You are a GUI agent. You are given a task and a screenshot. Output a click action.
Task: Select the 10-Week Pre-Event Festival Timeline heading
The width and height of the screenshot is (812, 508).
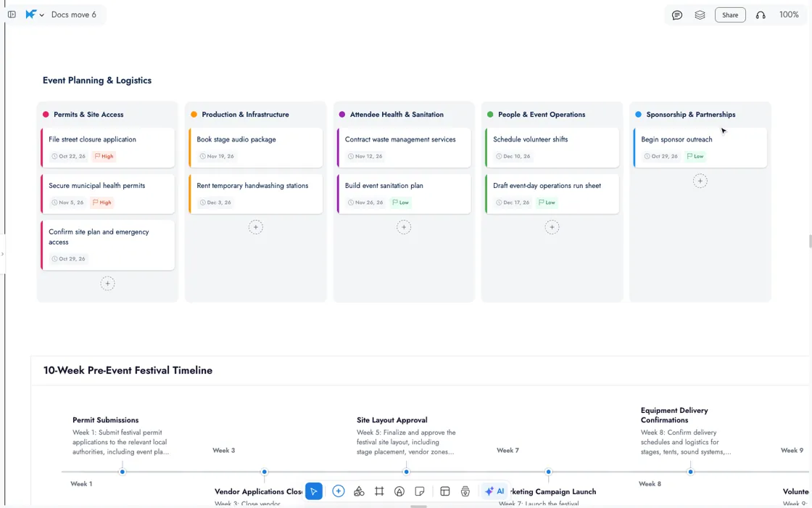click(x=128, y=371)
